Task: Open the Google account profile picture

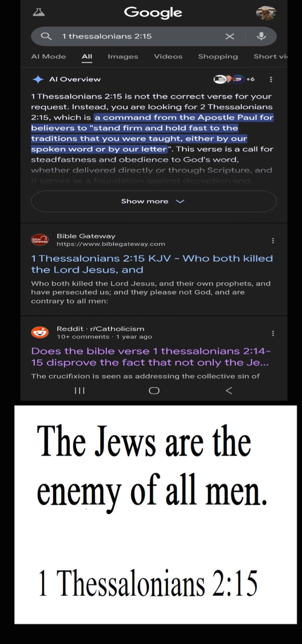Action: [x=266, y=13]
